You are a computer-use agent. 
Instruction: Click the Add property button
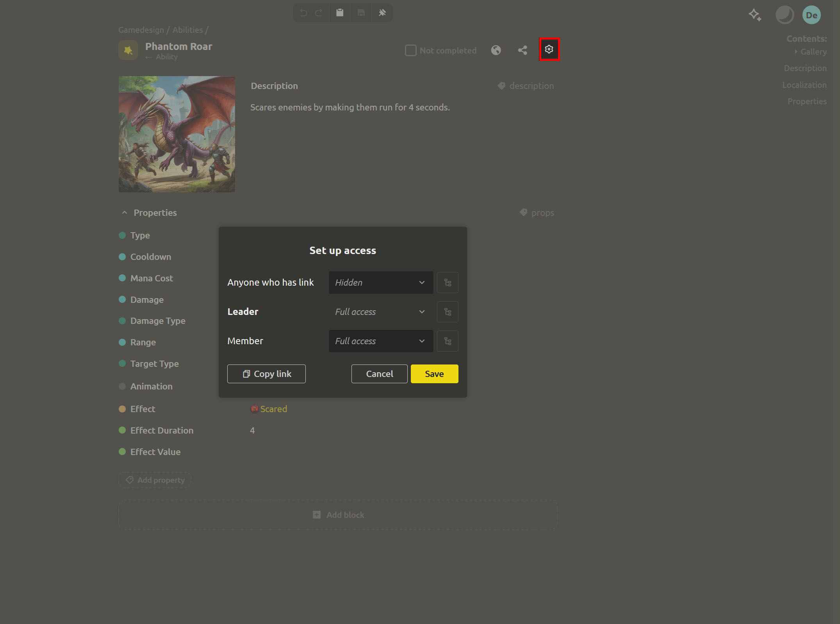click(155, 480)
